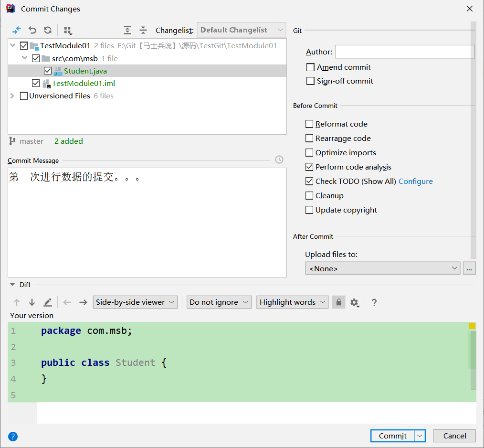Enable Update copyright checkbox
Screen dimensions: 484x448
pyautogui.click(x=309, y=210)
